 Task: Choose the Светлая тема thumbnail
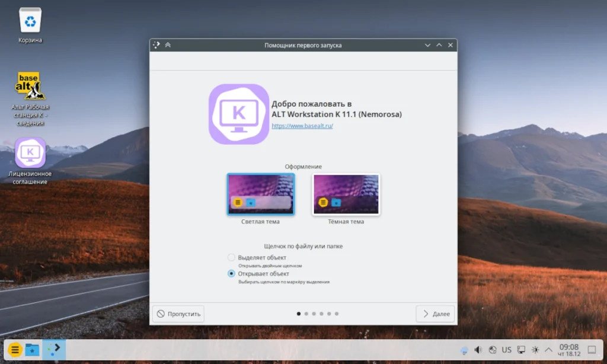pos(261,194)
